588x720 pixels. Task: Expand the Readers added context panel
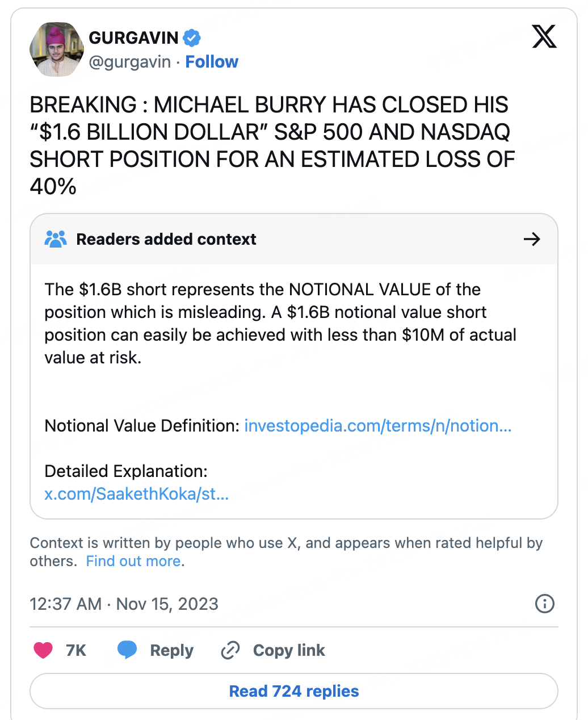166,239
